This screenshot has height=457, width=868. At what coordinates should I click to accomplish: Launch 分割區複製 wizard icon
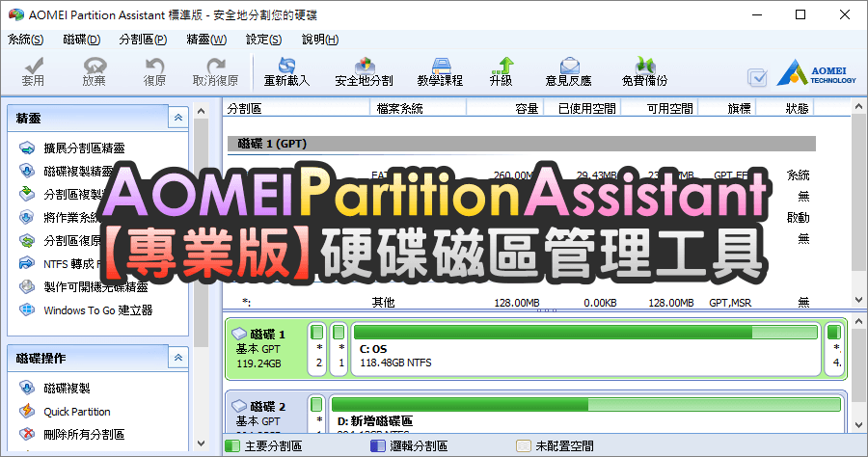pyautogui.click(x=27, y=194)
